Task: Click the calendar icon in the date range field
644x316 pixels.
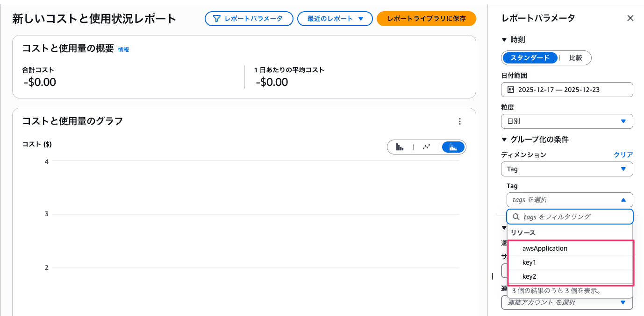Action: click(x=511, y=89)
